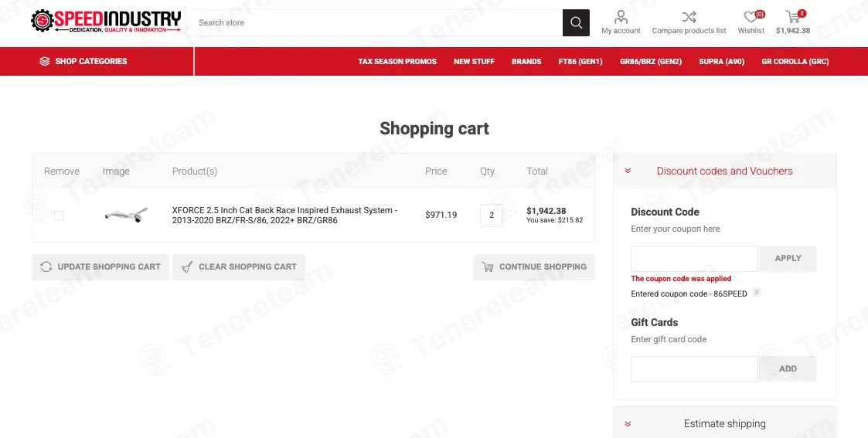Select GR Corolla (GRC) in navigation

tap(795, 61)
